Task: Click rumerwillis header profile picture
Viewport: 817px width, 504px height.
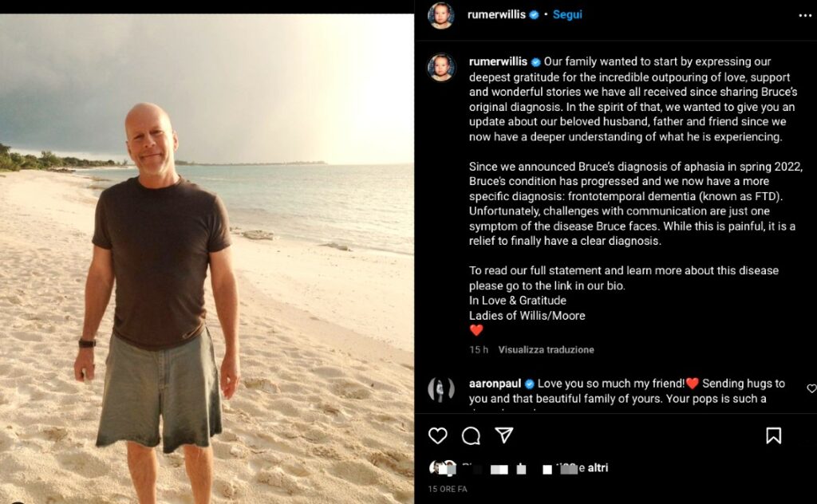Action: point(440,15)
